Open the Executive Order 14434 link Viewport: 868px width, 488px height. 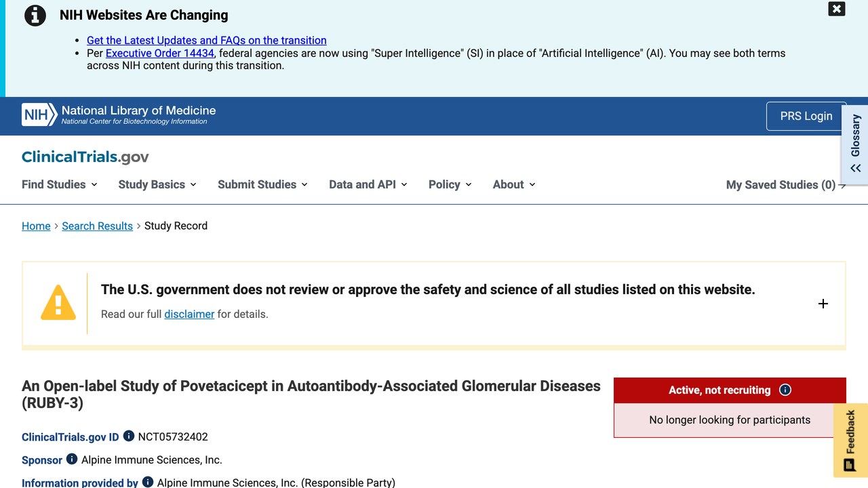pos(160,53)
